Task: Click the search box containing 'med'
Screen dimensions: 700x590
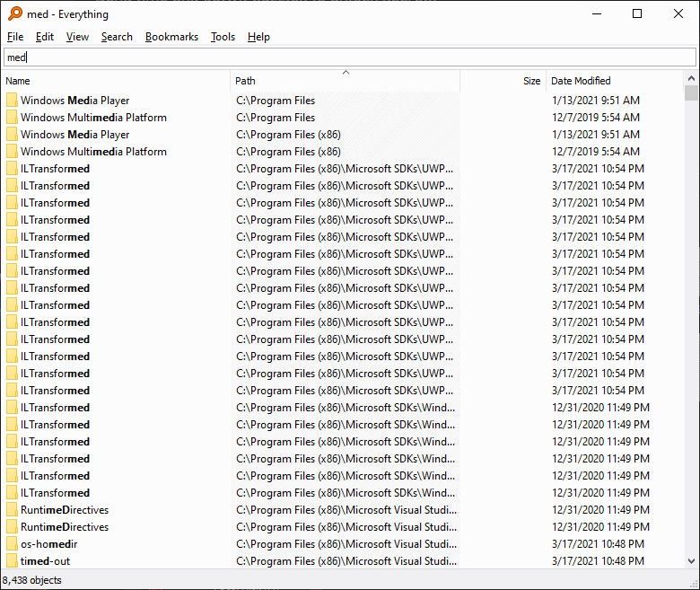Action: [350, 57]
